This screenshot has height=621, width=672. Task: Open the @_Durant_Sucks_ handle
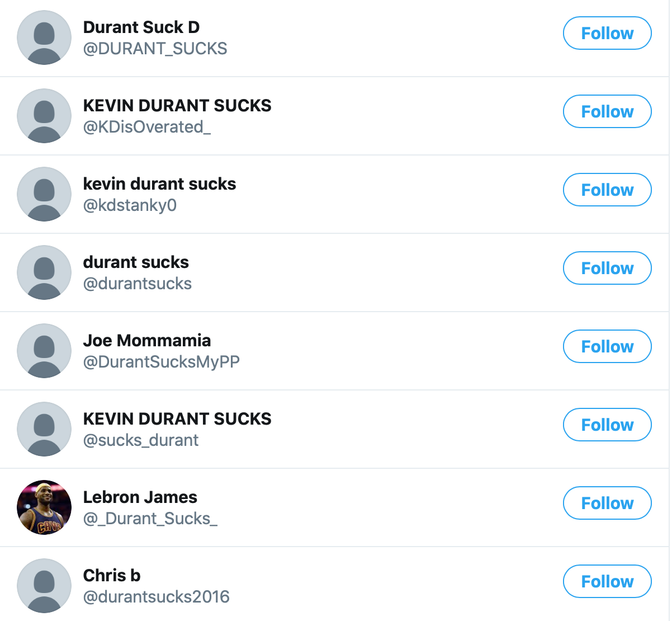[x=150, y=519]
